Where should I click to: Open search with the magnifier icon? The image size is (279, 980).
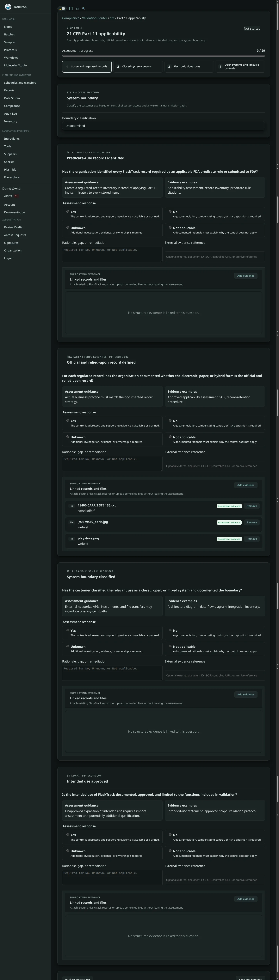84,8
